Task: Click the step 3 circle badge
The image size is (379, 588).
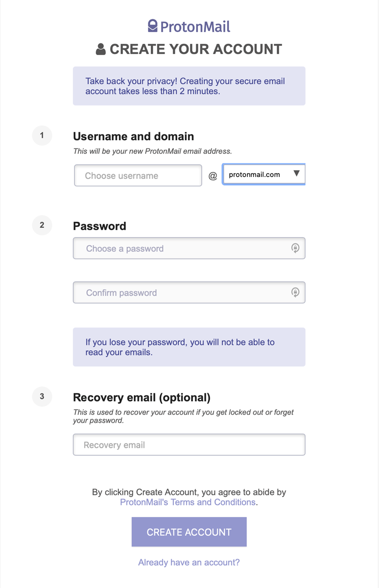Action: point(42,396)
